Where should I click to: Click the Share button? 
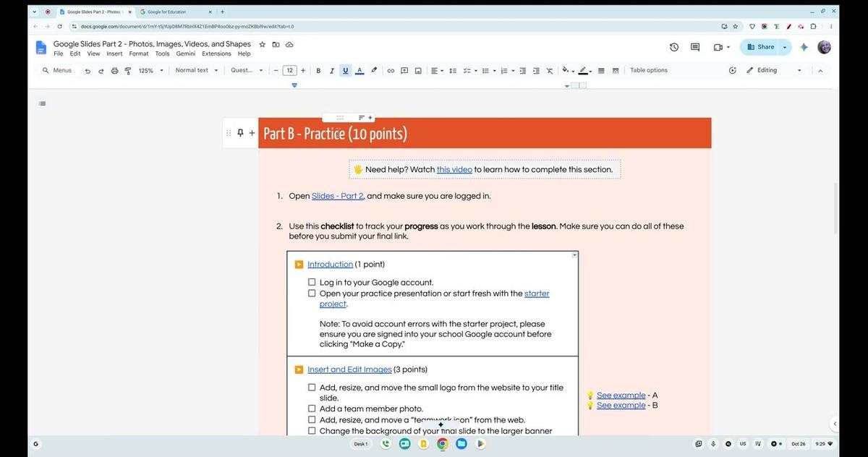click(x=760, y=47)
